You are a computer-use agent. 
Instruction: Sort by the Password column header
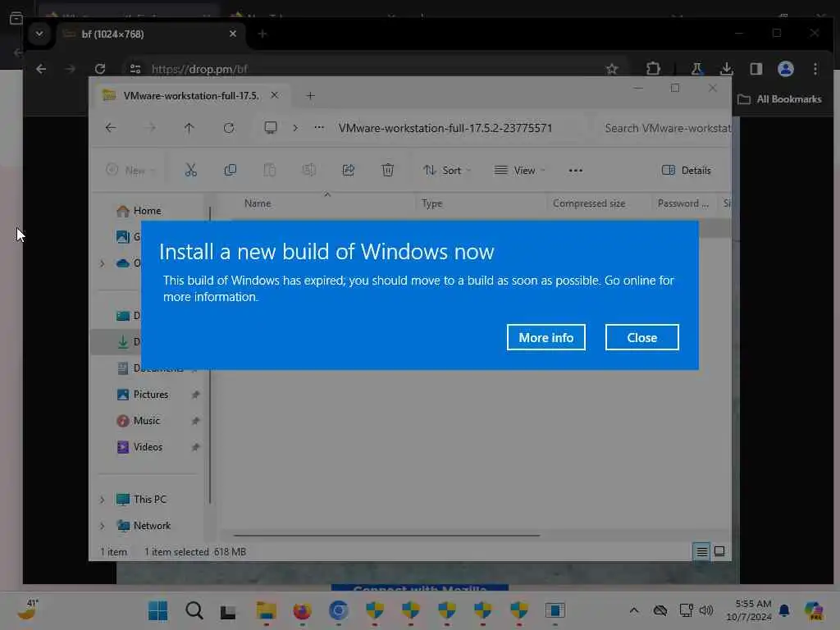(x=683, y=203)
